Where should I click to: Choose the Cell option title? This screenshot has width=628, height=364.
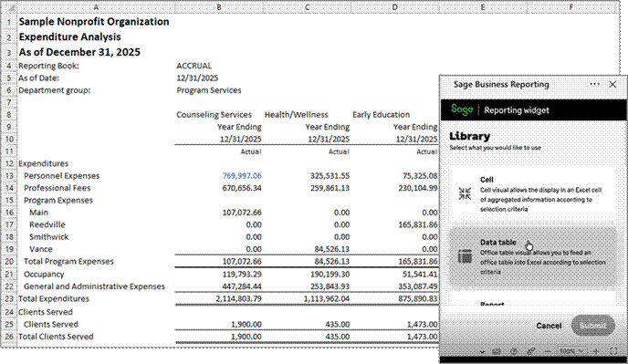coord(487,180)
